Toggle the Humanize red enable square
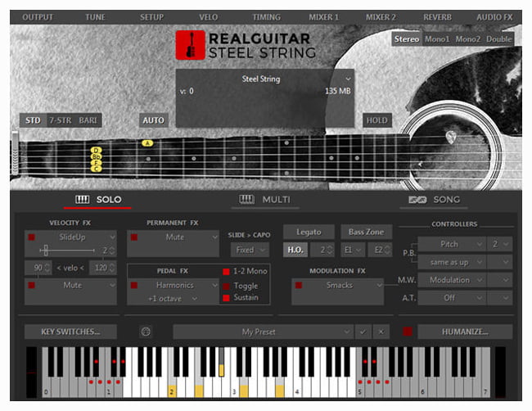This screenshot has height=411, width=532. (x=408, y=332)
